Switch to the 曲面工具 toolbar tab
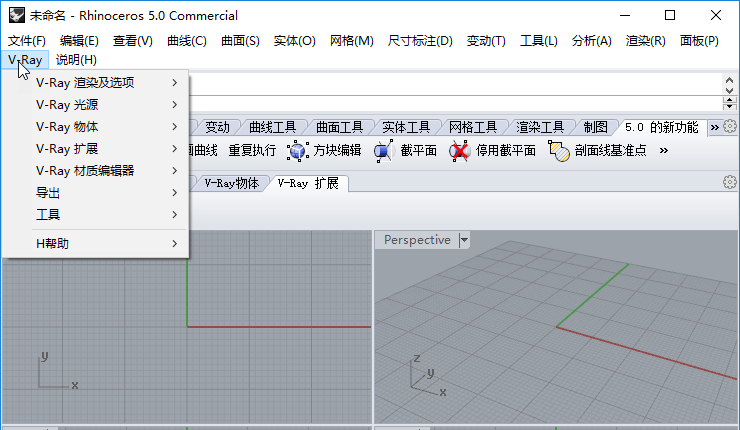 coord(339,127)
